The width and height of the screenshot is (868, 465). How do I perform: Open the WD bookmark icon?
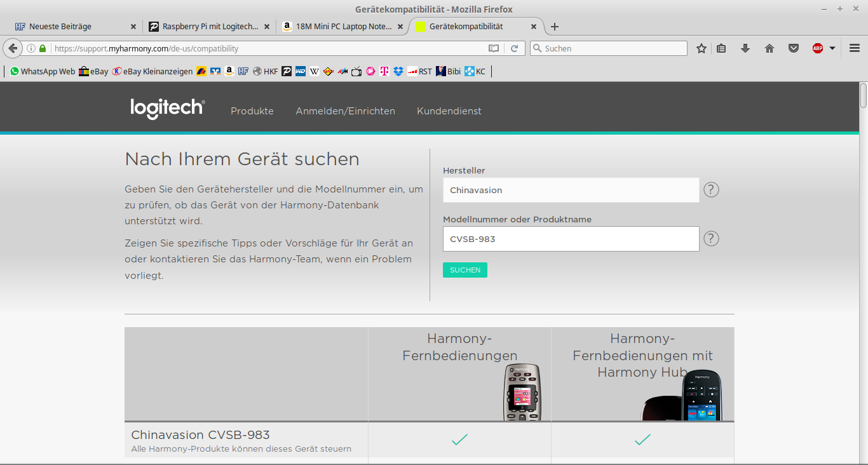301,72
